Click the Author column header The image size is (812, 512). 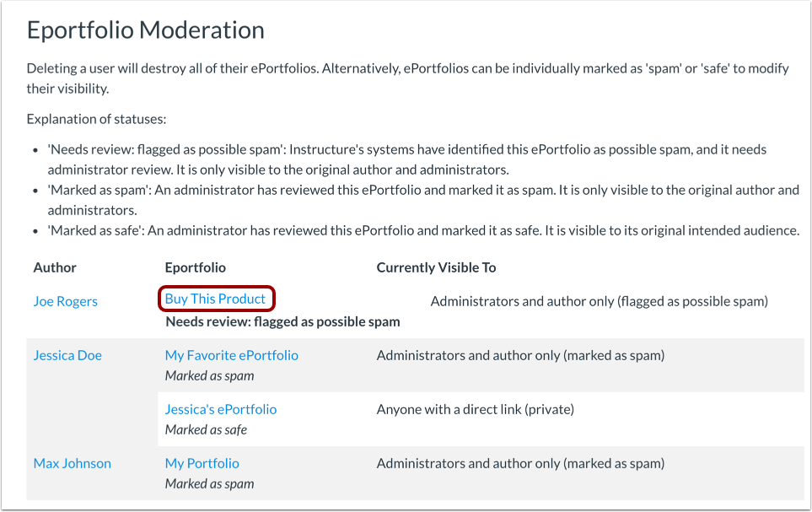tap(54, 267)
